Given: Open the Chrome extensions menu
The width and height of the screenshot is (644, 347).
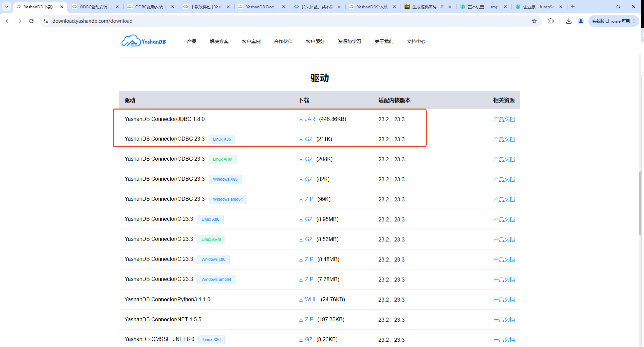Looking at the screenshot, I should [551, 21].
